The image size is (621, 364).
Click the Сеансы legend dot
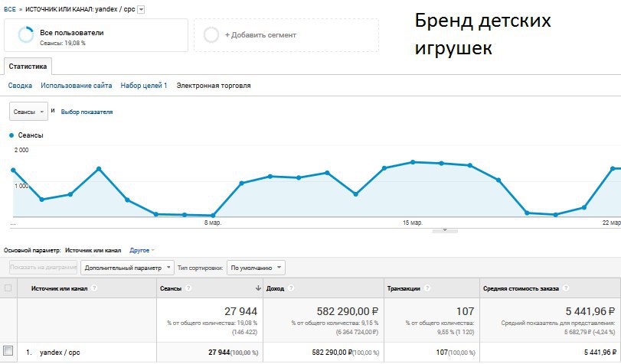tap(11, 135)
